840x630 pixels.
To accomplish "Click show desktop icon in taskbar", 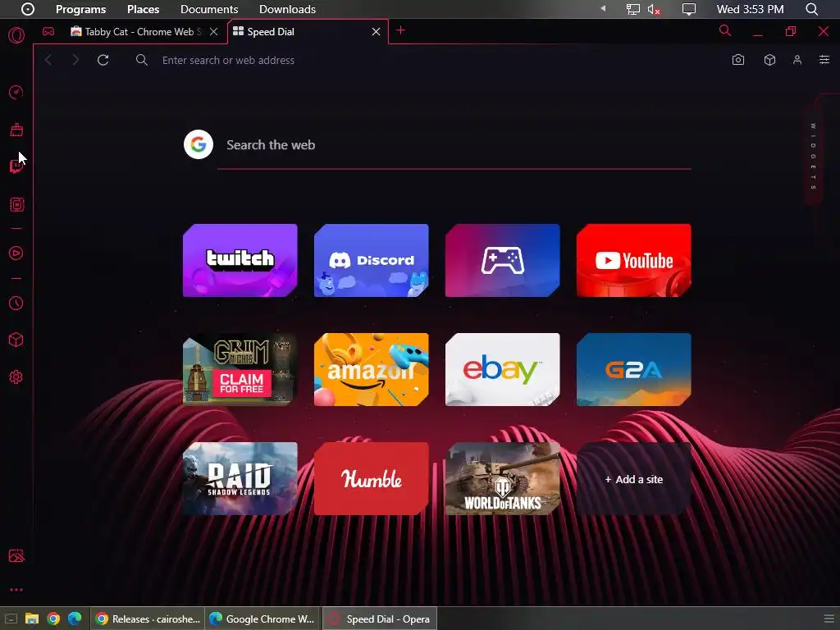I will [11, 619].
